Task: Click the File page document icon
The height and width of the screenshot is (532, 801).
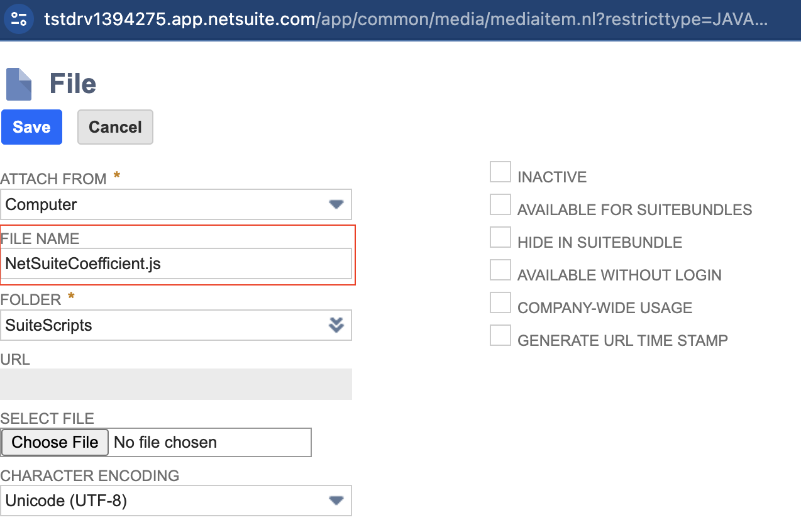Action: pos(19,84)
